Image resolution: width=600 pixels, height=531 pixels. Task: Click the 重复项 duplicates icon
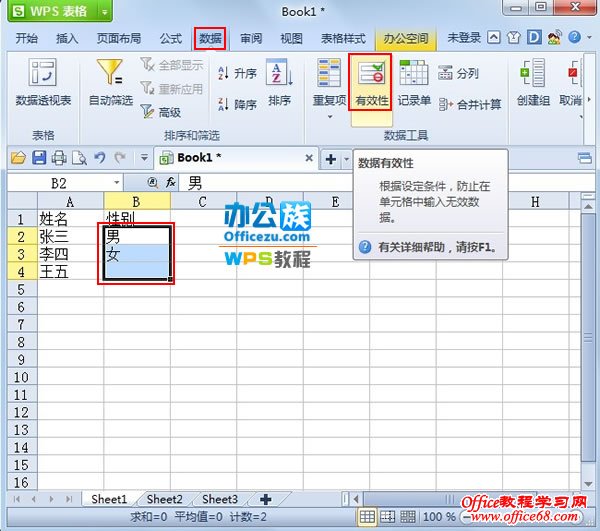pyautogui.click(x=329, y=73)
